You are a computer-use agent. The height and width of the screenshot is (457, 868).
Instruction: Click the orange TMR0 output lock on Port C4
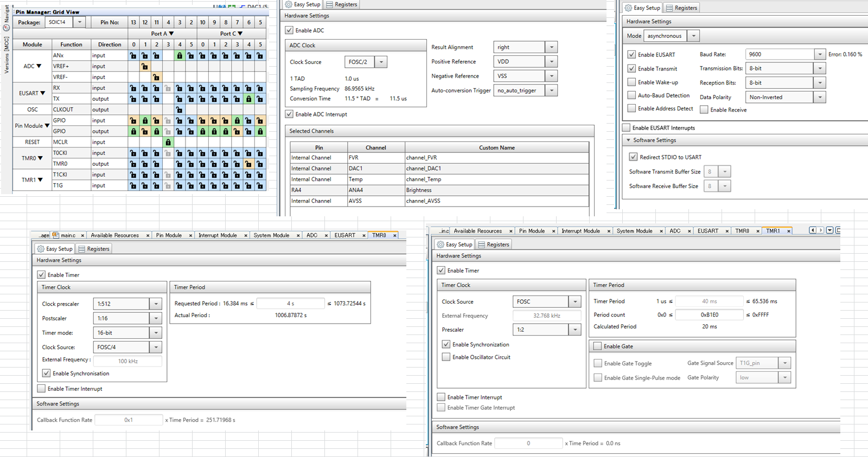248,164
